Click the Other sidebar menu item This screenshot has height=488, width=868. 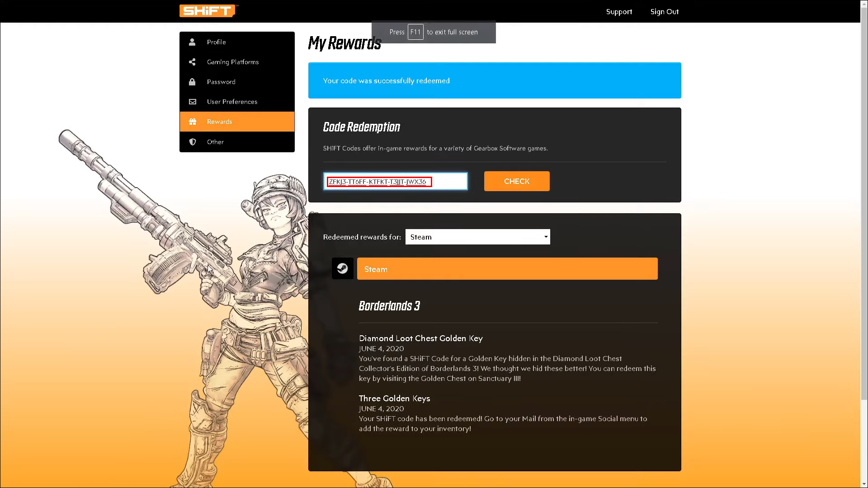[x=237, y=141]
